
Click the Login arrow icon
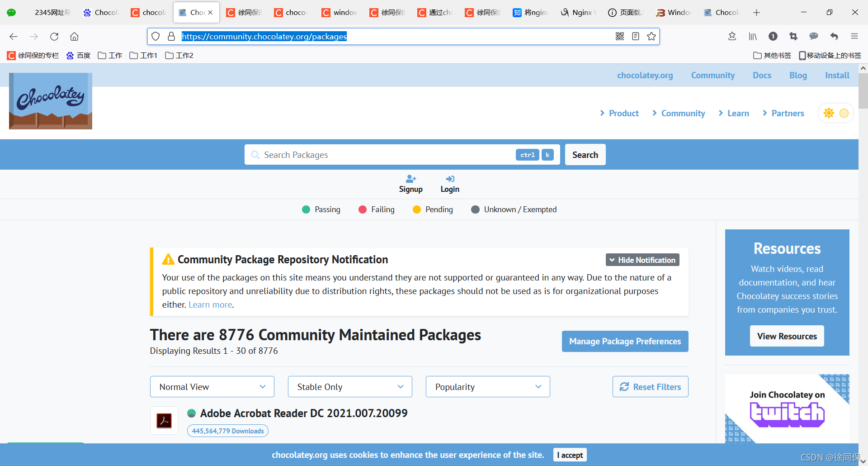click(450, 179)
